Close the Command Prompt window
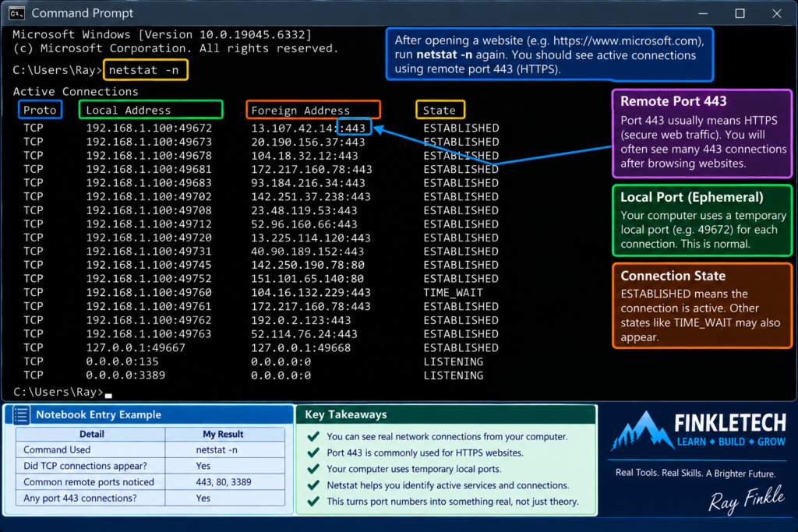 [777, 13]
